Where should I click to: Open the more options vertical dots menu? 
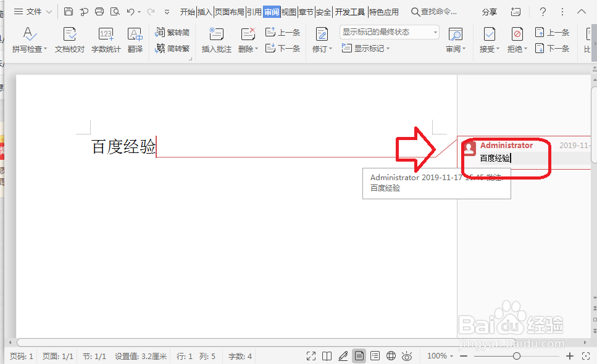point(562,12)
